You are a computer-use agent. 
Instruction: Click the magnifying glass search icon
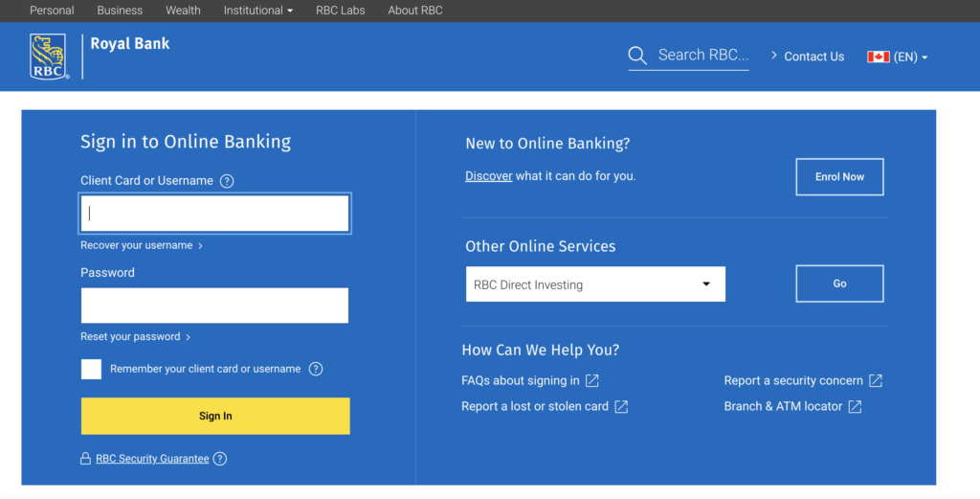coord(637,57)
